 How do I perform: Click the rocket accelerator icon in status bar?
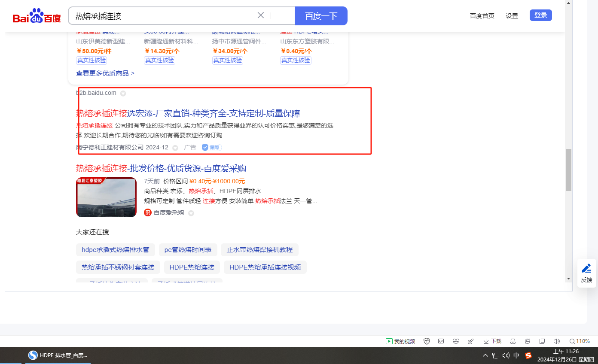[470, 341]
